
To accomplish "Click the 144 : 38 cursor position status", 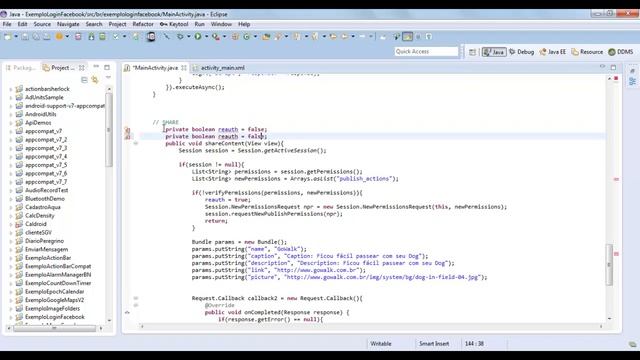I will pyautogui.click(x=474, y=344).
